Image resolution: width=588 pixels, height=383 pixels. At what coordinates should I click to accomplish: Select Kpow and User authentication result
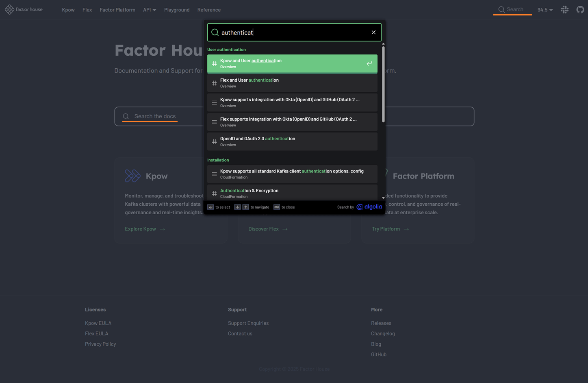(284, 63)
